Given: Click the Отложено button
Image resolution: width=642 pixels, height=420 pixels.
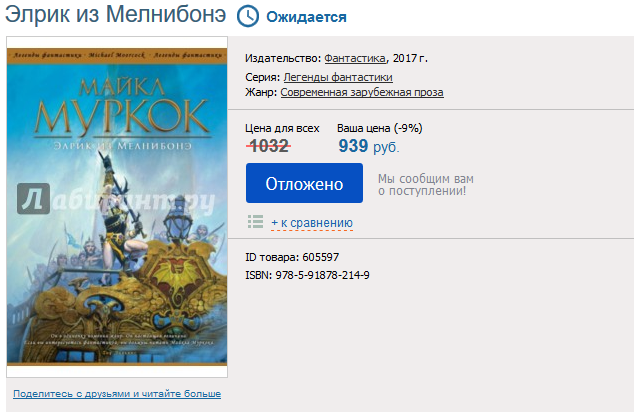Looking at the screenshot, I should [304, 183].
